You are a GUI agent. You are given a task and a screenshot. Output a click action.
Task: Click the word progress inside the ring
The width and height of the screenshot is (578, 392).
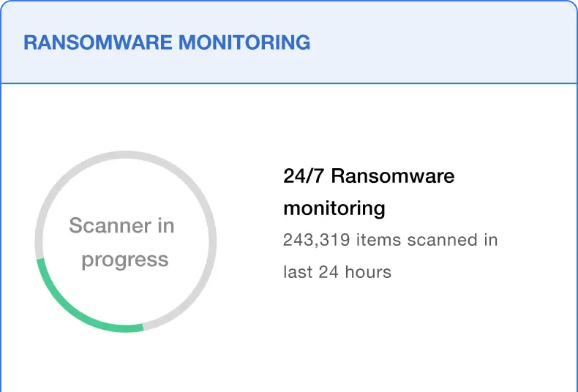coord(125,260)
